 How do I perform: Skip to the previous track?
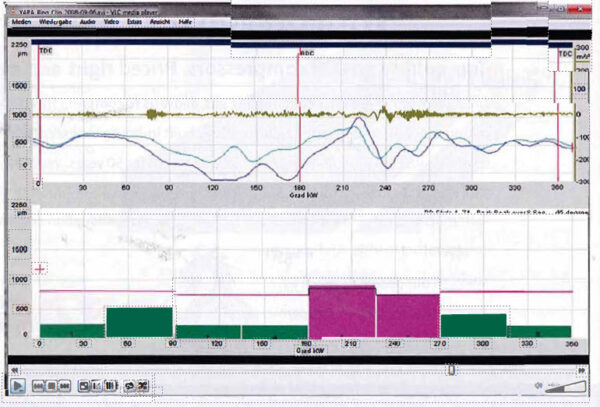pyautogui.click(x=39, y=385)
